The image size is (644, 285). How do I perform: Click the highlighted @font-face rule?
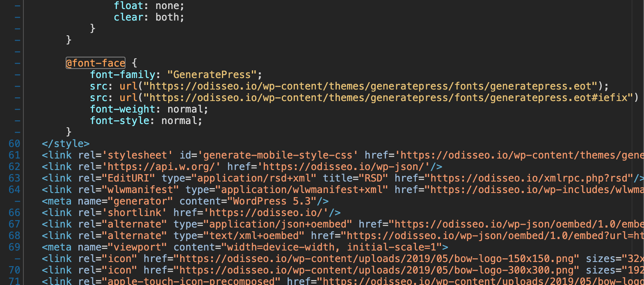[x=96, y=63]
